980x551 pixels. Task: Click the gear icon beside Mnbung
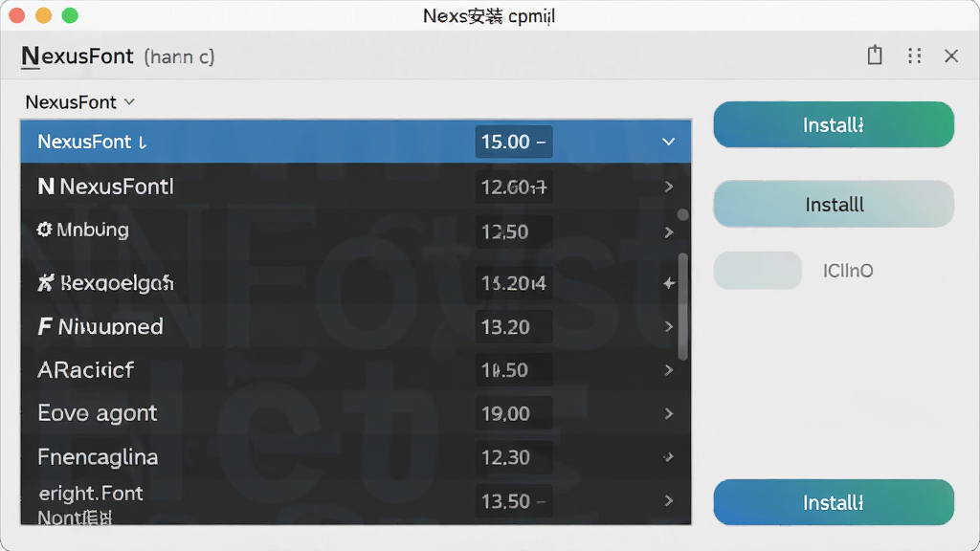44,230
